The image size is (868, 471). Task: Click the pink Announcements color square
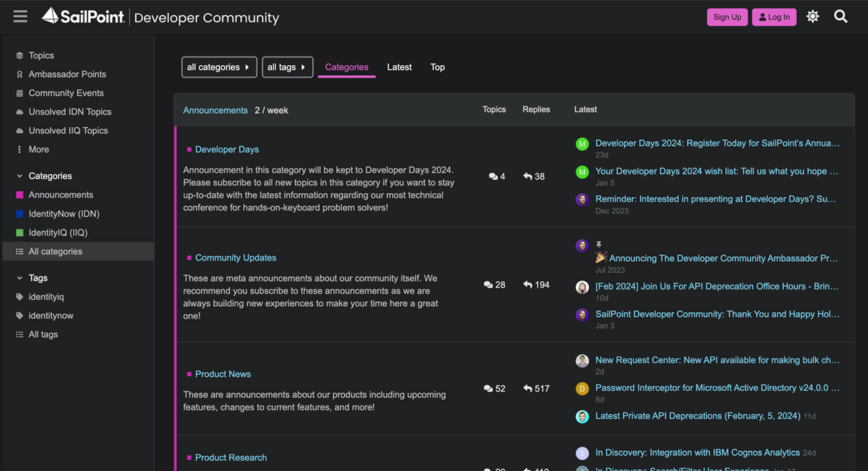[20, 194]
